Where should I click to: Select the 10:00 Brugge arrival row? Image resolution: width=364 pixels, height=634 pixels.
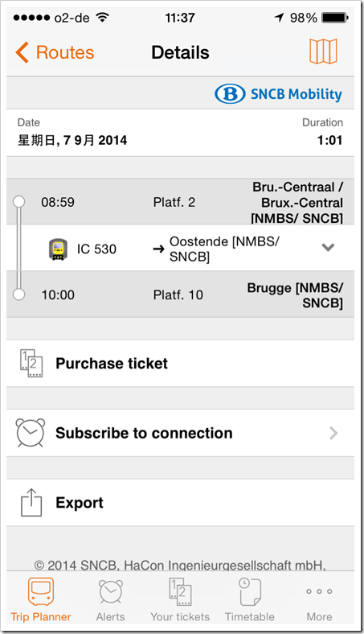[x=181, y=294]
